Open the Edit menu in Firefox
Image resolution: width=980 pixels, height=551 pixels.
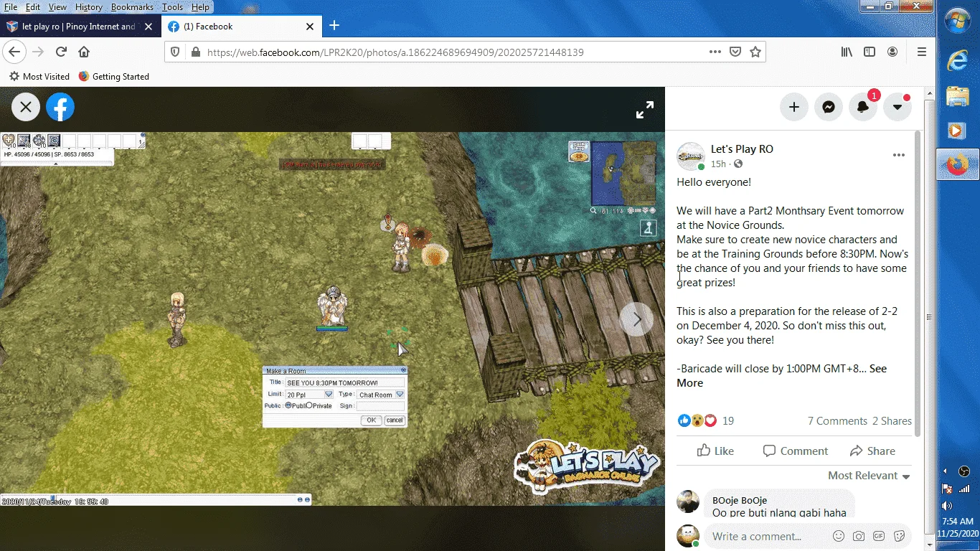pyautogui.click(x=33, y=6)
